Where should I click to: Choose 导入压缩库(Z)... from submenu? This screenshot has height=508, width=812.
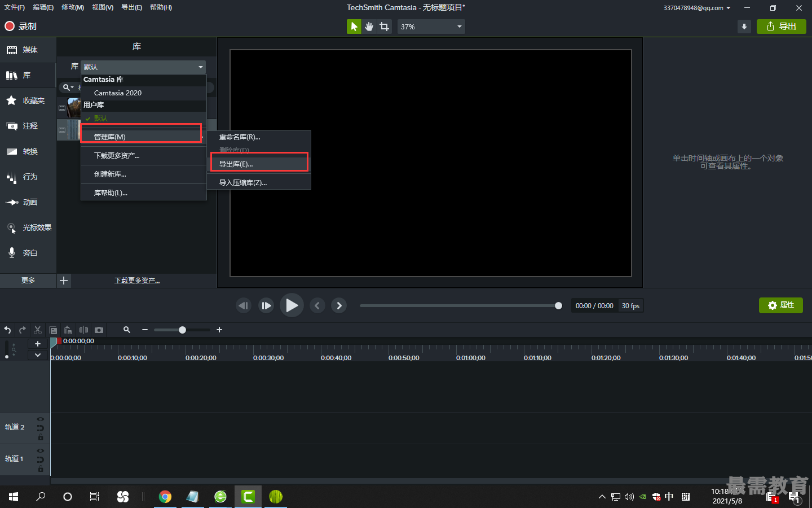coord(259,182)
